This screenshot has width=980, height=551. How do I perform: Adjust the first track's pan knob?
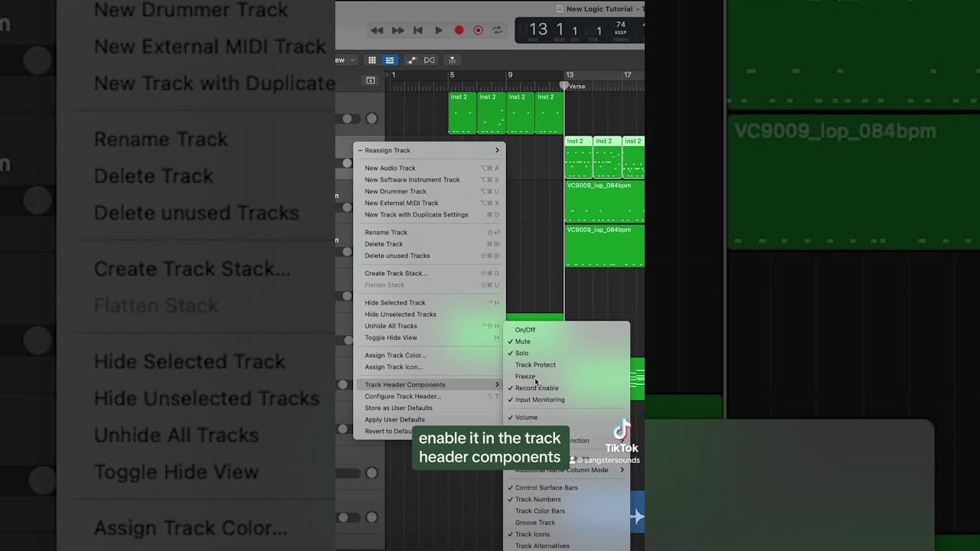tap(371, 119)
